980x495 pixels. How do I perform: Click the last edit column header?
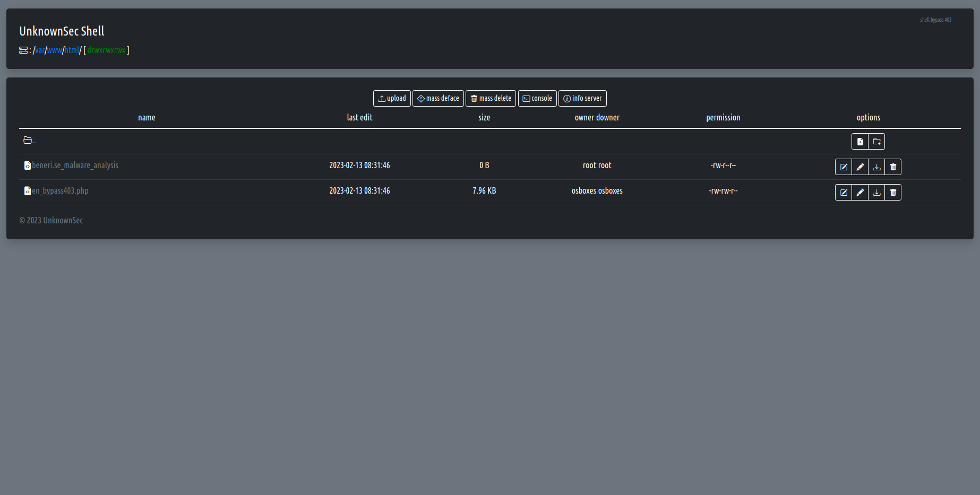coord(359,118)
